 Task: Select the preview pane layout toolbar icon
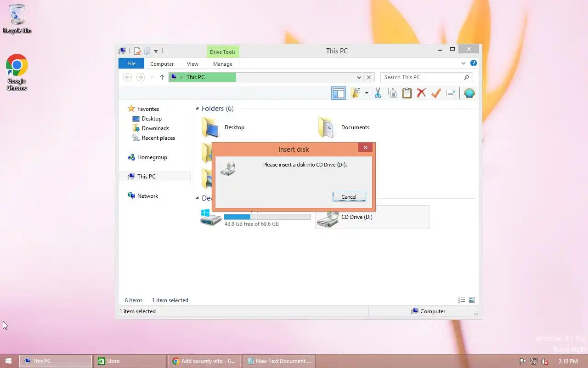339,93
